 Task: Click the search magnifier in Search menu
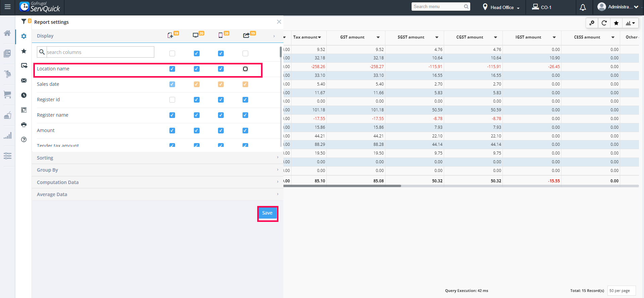466,6
